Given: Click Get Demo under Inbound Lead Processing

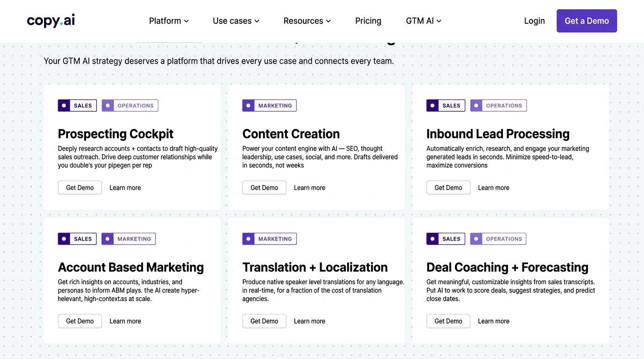Looking at the screenshot, I should 448,188.
